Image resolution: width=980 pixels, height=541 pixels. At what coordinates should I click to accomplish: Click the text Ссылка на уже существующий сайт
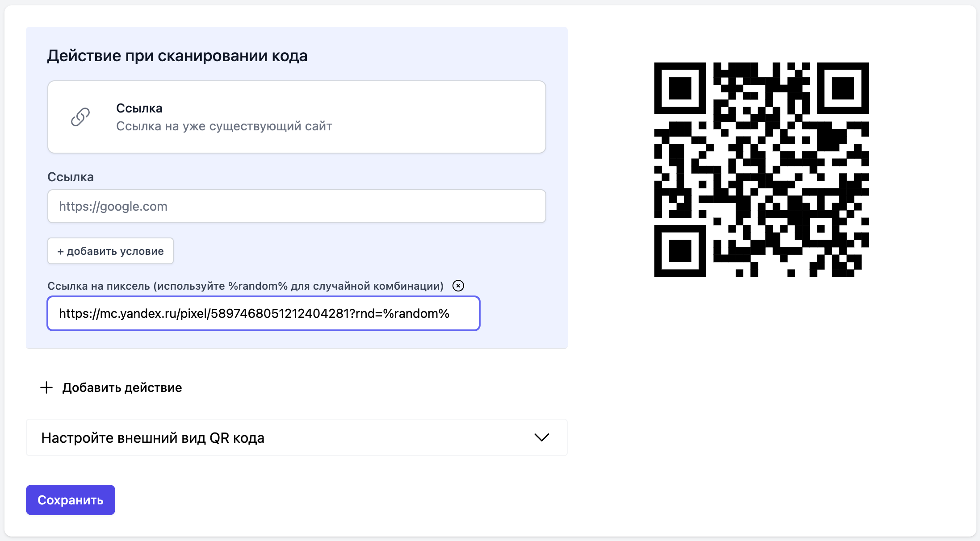point(224,126)
